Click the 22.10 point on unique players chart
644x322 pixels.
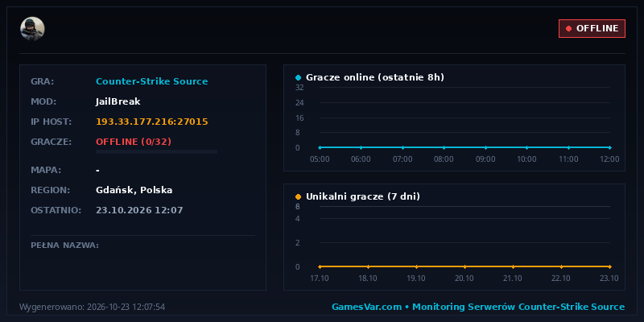(x=561, y=266)
